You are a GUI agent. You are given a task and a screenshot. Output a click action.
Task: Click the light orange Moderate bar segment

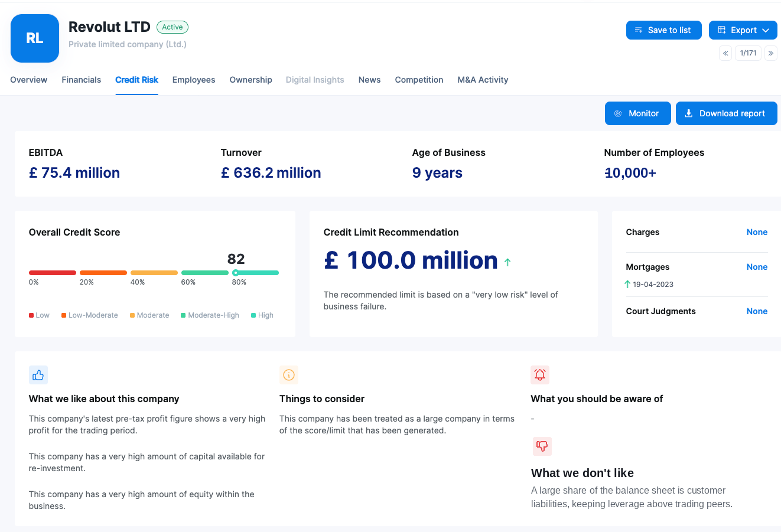pos(154,273)
